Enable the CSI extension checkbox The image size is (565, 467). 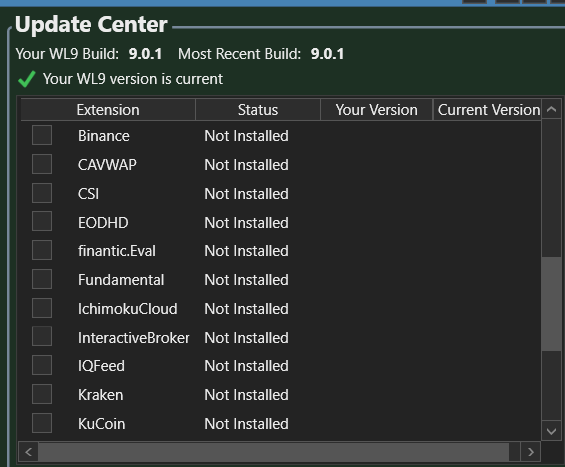tap(42, 193)
